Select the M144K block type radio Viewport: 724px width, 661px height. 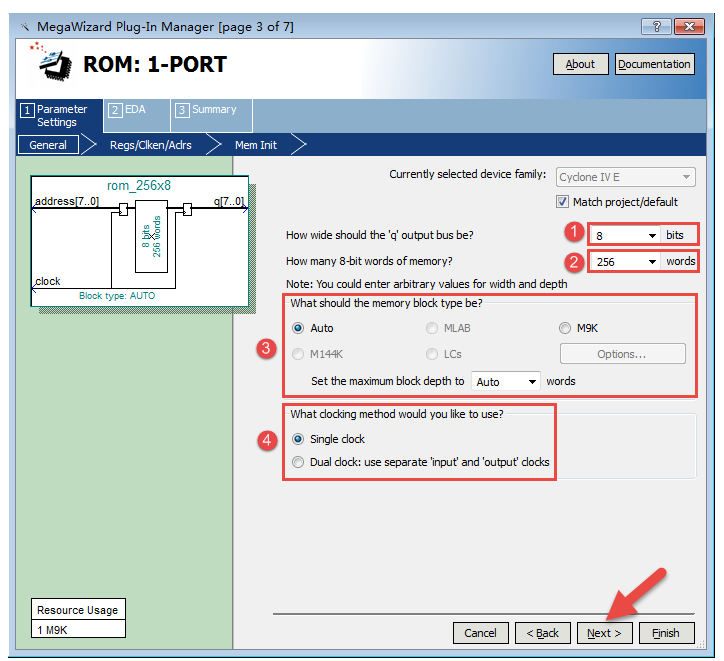click(x=298, y=354)
